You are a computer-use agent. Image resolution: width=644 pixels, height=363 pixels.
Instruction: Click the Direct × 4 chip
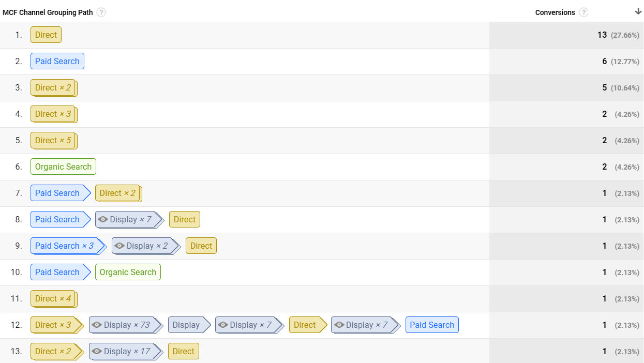(x=53, y=299)
